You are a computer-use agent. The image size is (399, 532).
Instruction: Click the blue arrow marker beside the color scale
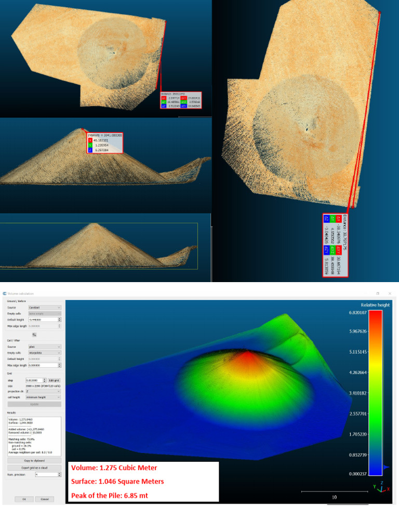tap(386, 467)
